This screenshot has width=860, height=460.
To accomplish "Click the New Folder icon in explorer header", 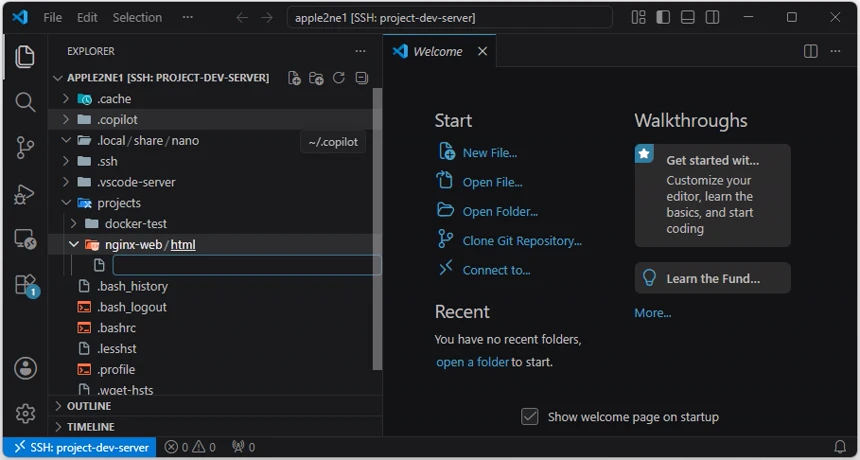I will [x=316, y=78].
